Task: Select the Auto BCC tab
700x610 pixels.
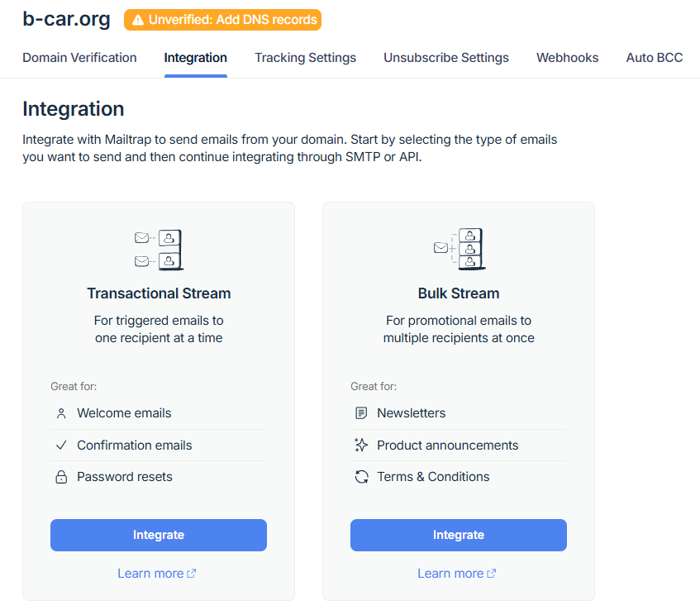Action: 655,58
